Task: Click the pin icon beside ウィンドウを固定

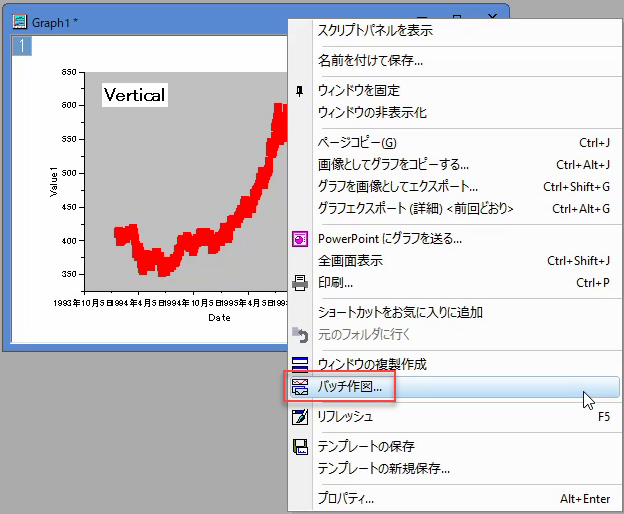Action: [x=299, y=91]
